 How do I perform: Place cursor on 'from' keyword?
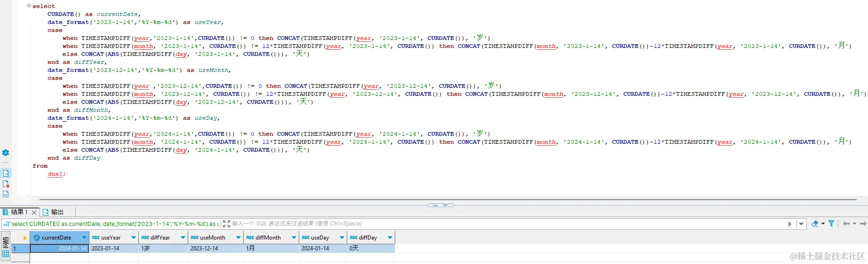[x=40, y=166]
